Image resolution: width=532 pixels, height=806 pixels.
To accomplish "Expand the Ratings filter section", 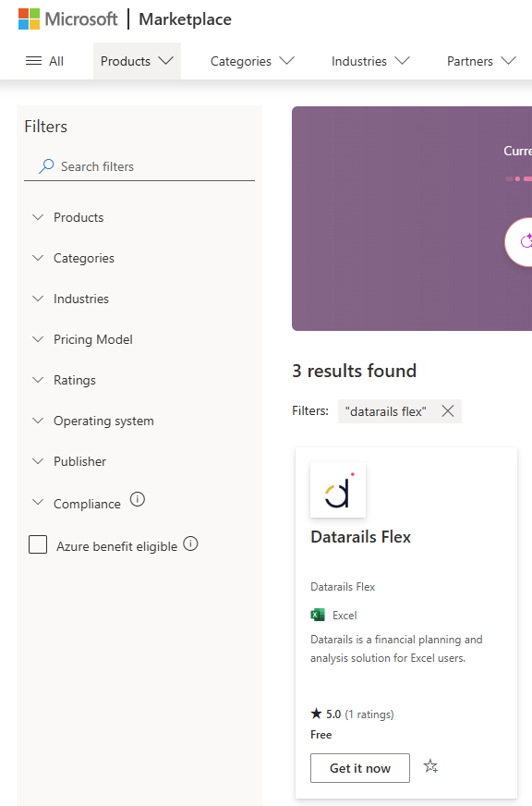I will point(64,380).
